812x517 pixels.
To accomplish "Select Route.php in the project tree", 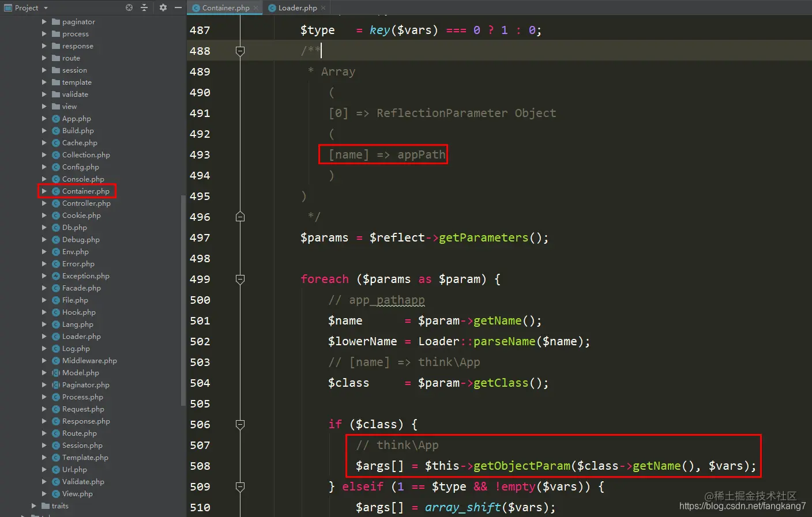I will [80, 433].
